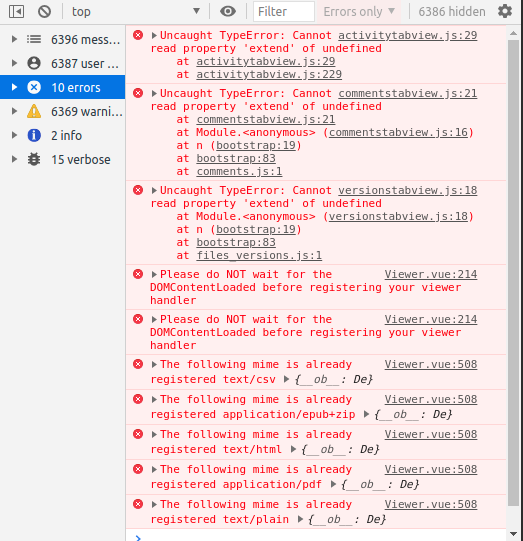The width and height of the screenshot is (523, 541).
Task: Open source link commentstabview.js:21 at top right
Action: click(407, 93)
